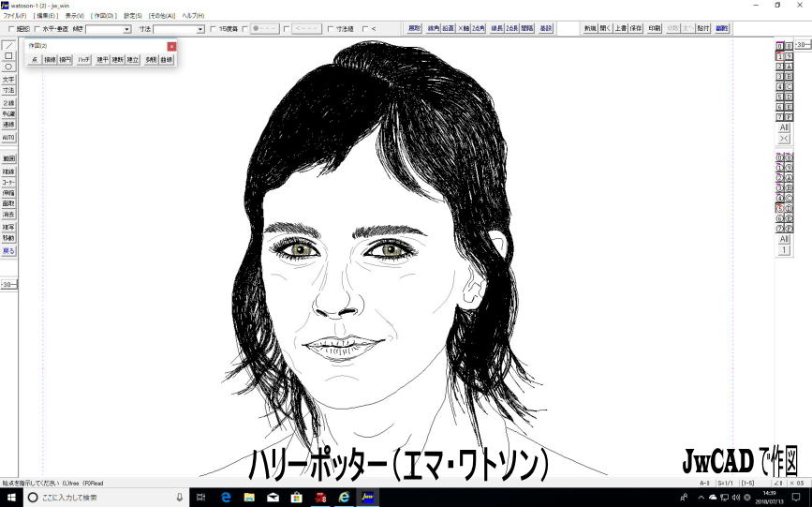Select the 接線 tangent line tool
Image resolution: width=812 pixels, height=507 pixels.
pos(50,60)
